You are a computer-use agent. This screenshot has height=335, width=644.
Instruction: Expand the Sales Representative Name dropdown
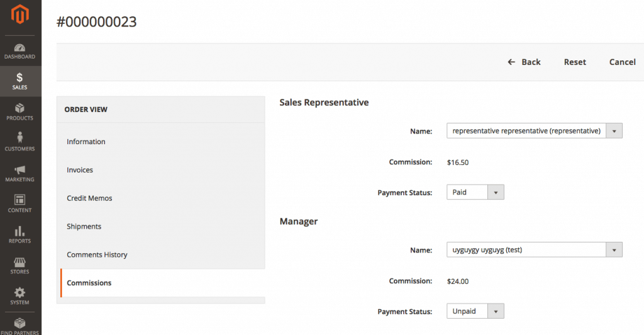coord(534,131)
